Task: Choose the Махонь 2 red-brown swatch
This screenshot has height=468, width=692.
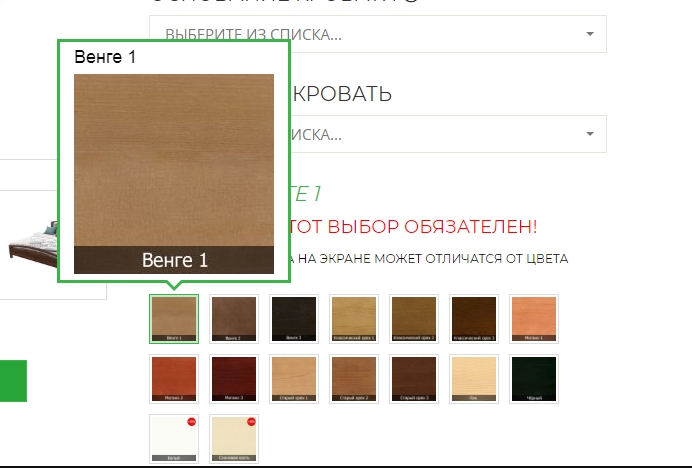Action: pos(174,379)
